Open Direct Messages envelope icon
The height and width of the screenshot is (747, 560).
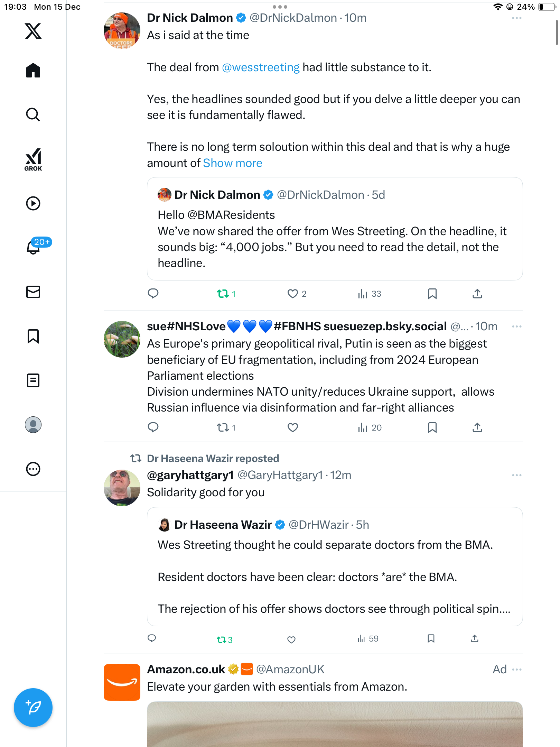point(33,292)
